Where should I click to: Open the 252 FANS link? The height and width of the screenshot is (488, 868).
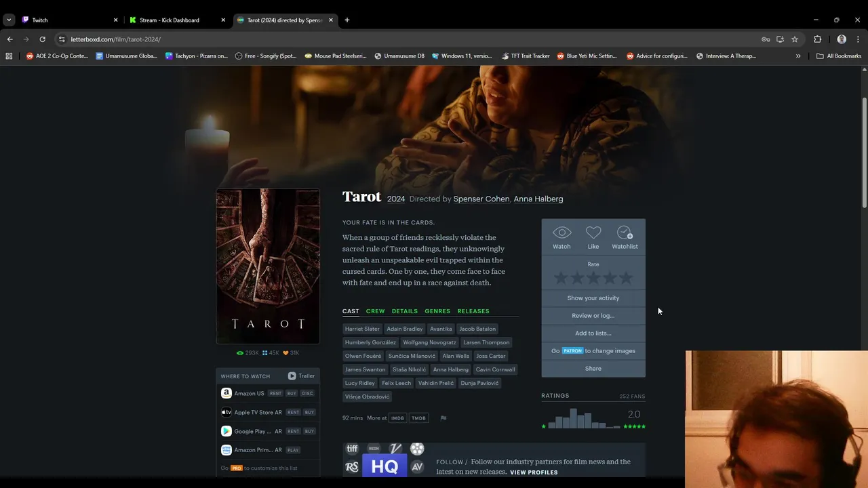click(x=632, y=396)
